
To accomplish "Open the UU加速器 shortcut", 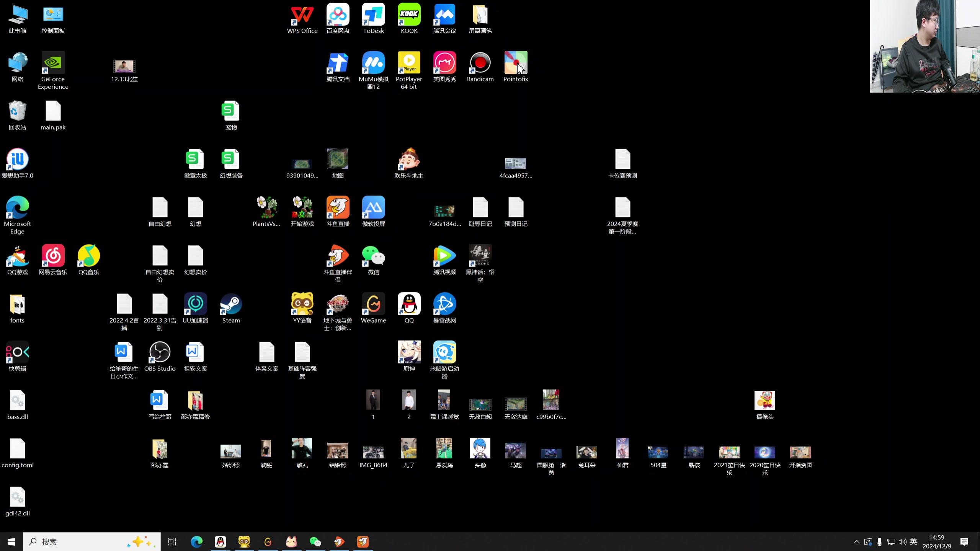I will 195,308.
